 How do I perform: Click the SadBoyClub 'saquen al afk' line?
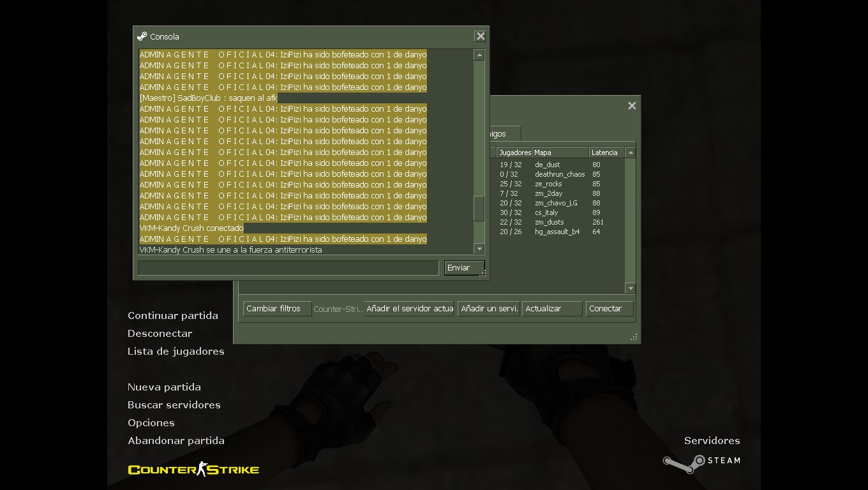click(209, 98)
